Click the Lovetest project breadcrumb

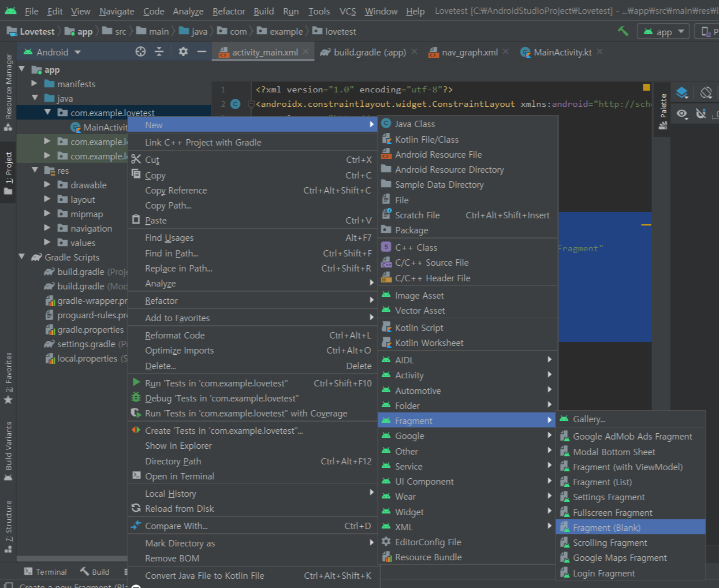pos(31,31)
